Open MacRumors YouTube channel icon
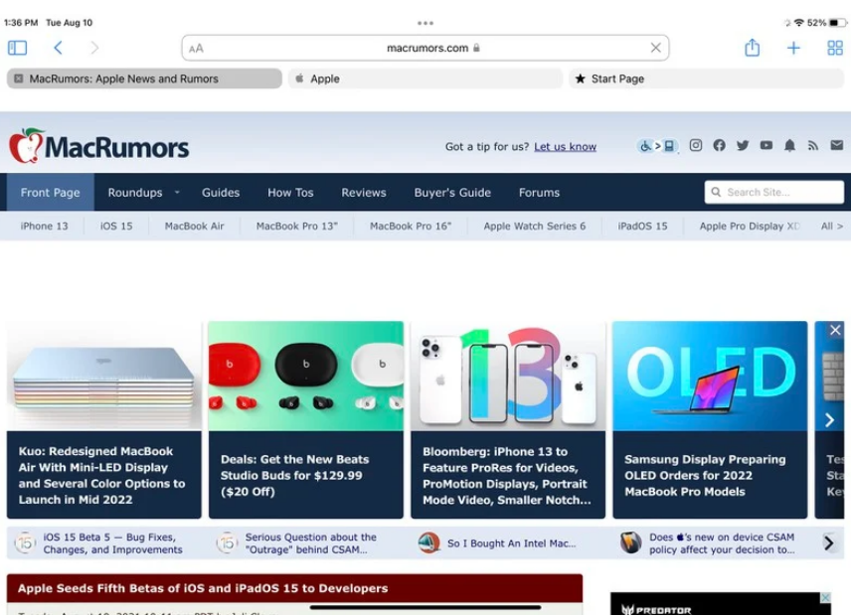Viewport: 851px width, 616px height. [766, 146]
